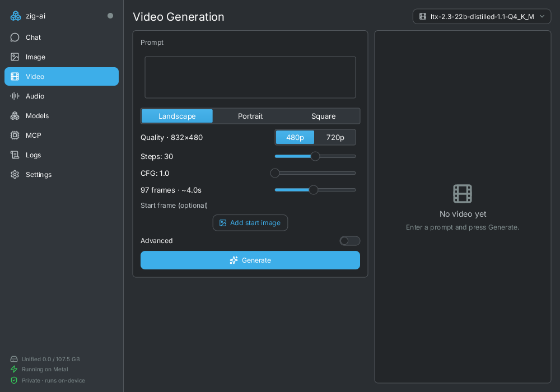Click 'Running on Metal' status text
Viewport: 560px width, 392px height.
(45, 370)
